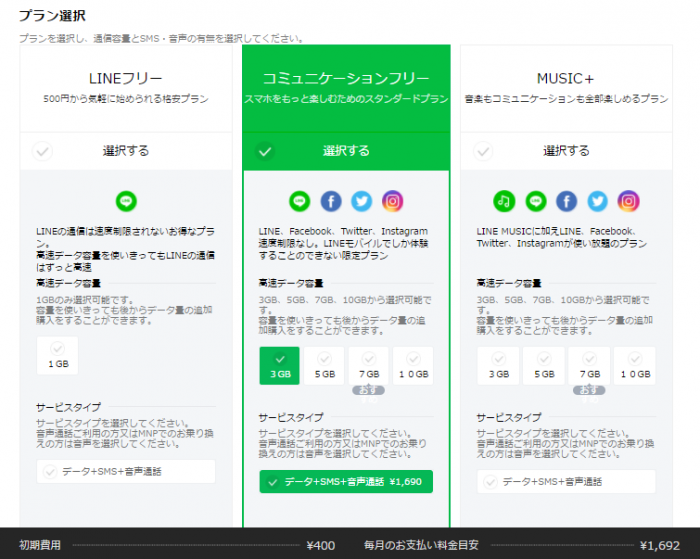Choose 1GB capacity in LINEフリー plan

coord(58,356)
